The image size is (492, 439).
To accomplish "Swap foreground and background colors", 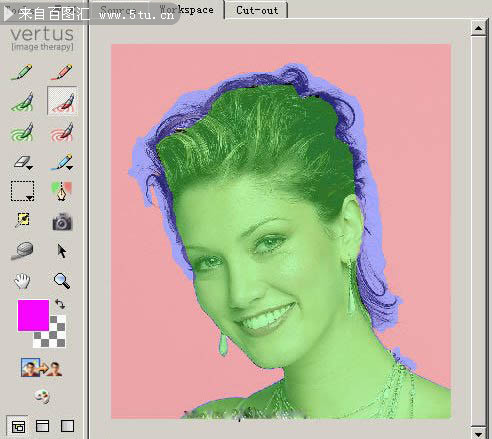I will (x=60, y=304).
